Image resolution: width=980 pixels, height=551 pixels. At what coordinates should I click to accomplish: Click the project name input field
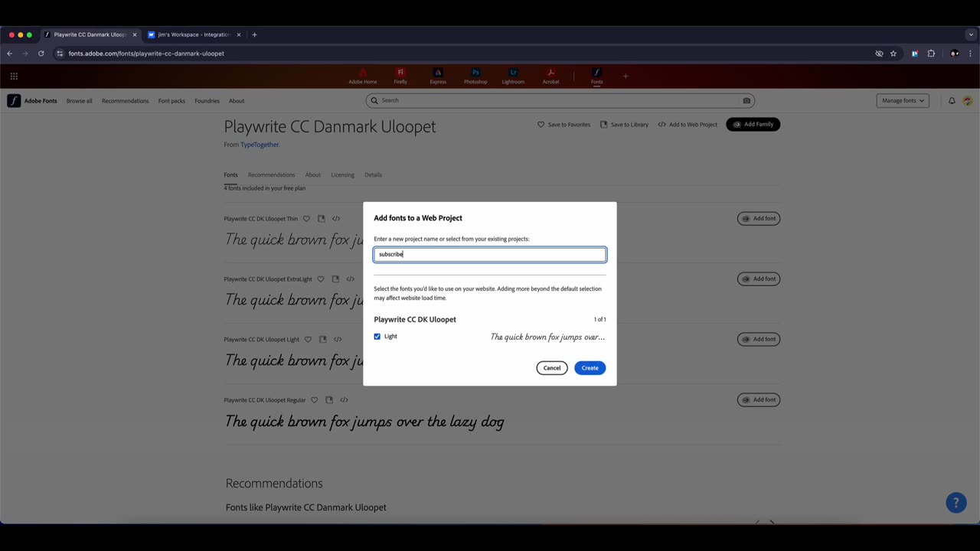pos(490,254)
